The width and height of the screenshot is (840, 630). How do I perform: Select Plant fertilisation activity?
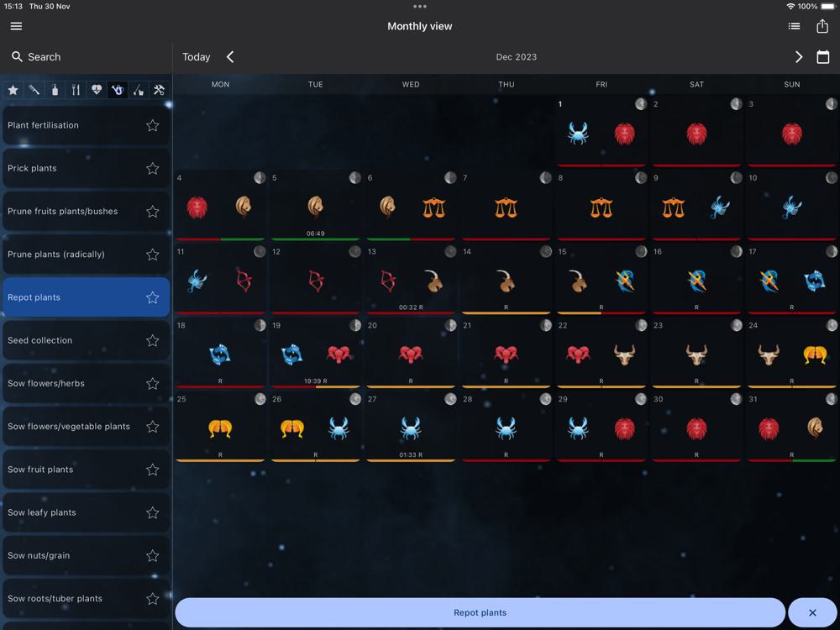point(87,125)
